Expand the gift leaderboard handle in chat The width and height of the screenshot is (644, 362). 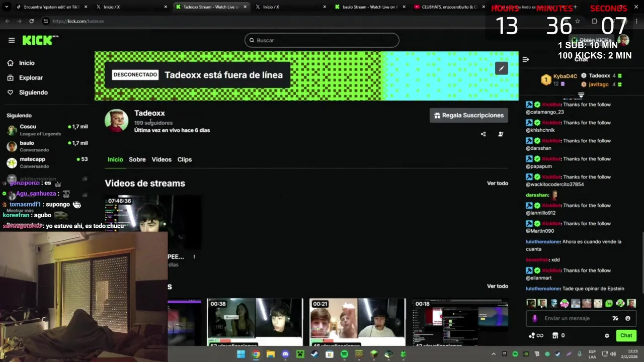point(581,95)
